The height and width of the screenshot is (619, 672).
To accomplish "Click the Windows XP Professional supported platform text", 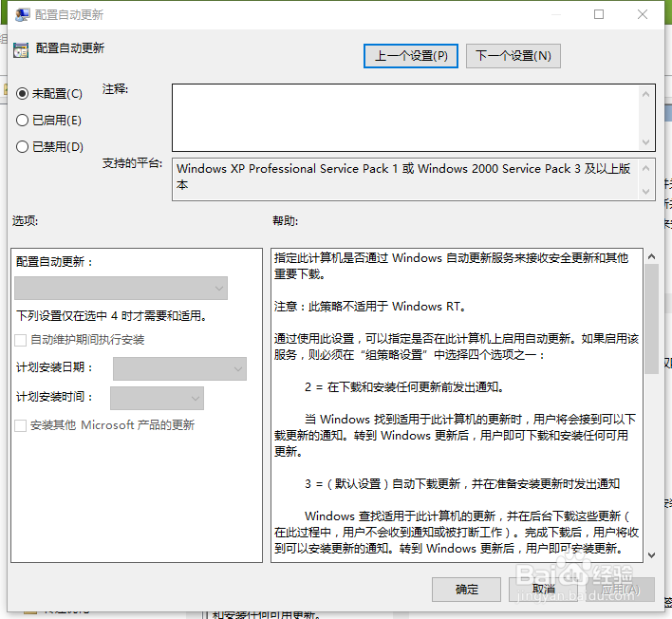I will (x=403, y=177).
